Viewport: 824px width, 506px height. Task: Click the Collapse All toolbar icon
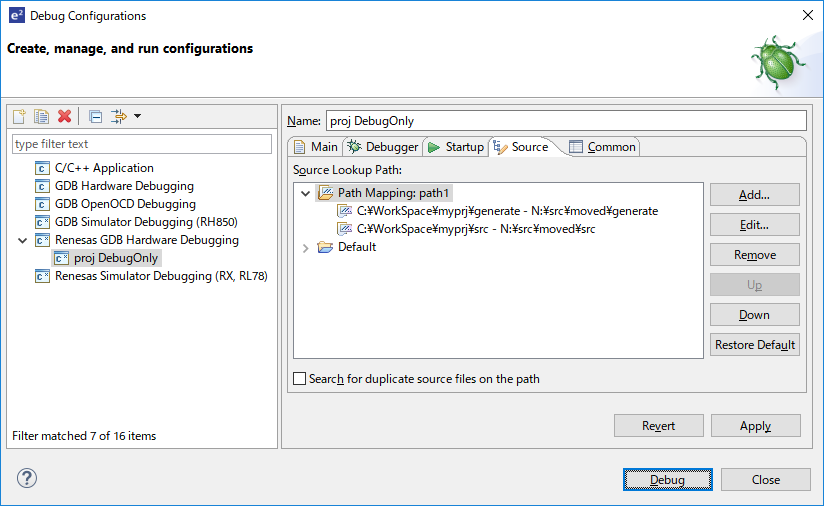tap(95, 116)
